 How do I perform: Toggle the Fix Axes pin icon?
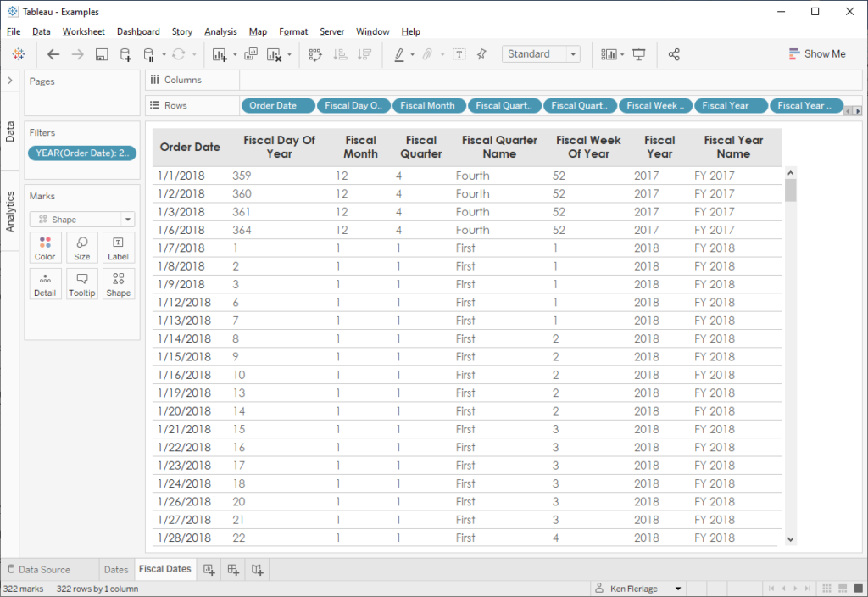481,54
